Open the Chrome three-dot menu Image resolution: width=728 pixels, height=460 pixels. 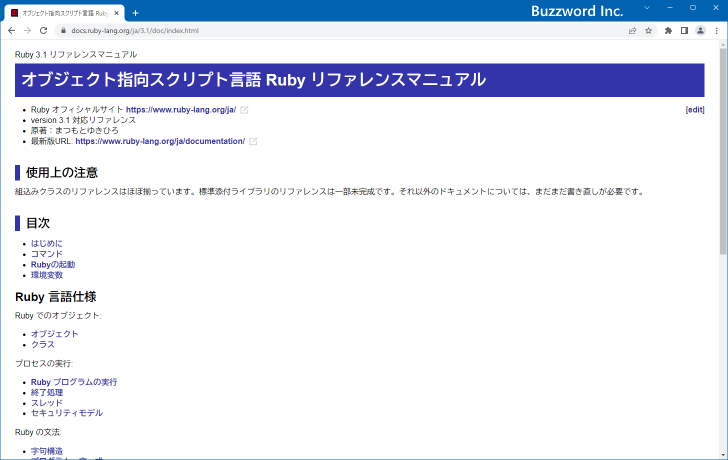pos(717,31)
